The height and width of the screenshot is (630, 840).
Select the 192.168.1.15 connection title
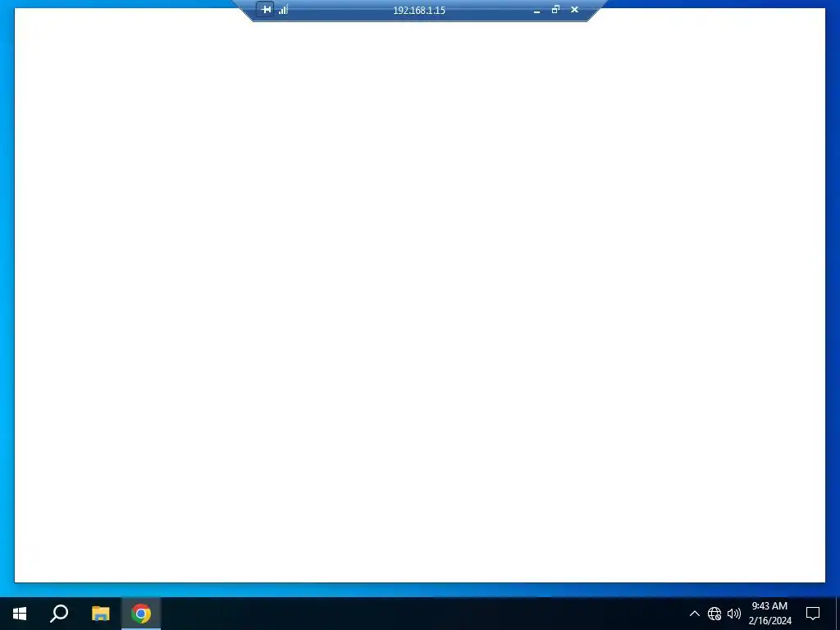(419, 10)
